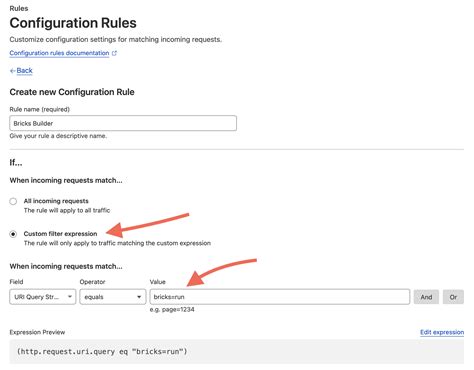Click the Configuration Rules page heading
The width and height of the screenshot is (474, 370).
pos(73,23)
